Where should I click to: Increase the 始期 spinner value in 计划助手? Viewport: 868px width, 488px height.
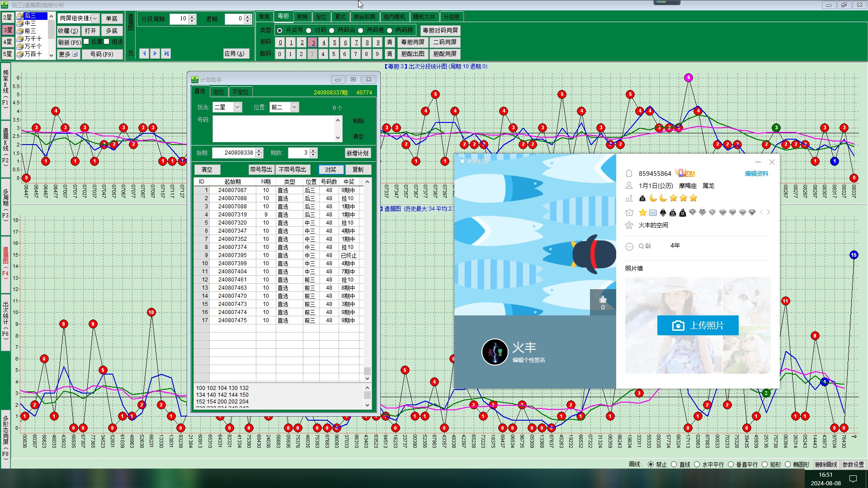(x=259, y=150)
